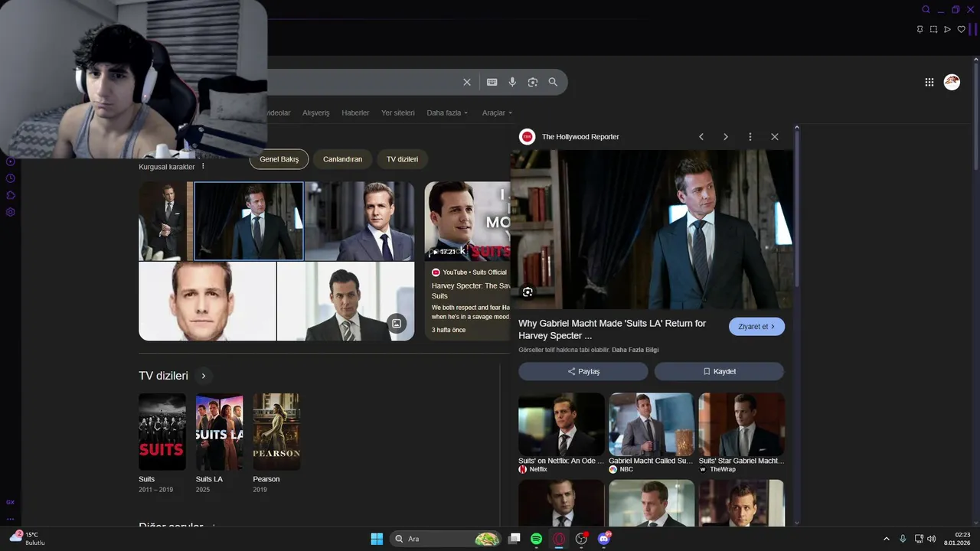
Task: Open the Daha Fazla Bilgi link
Action: 635,350
